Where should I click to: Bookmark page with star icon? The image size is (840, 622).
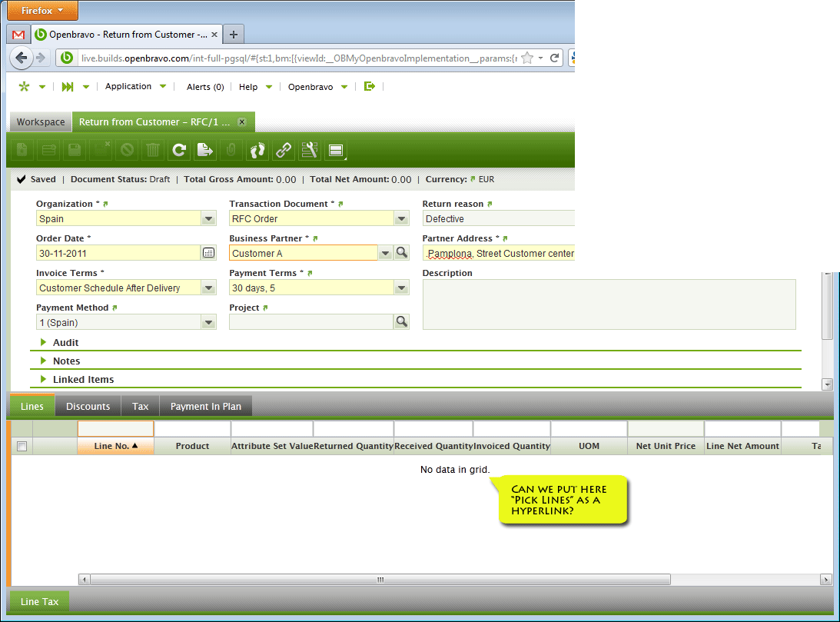pos(527,58)
